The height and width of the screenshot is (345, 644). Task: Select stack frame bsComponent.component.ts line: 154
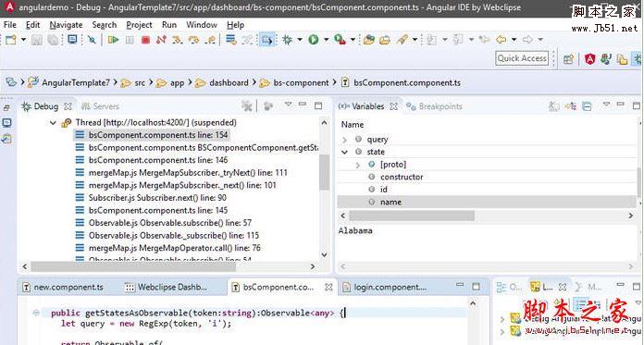point(152,135)
